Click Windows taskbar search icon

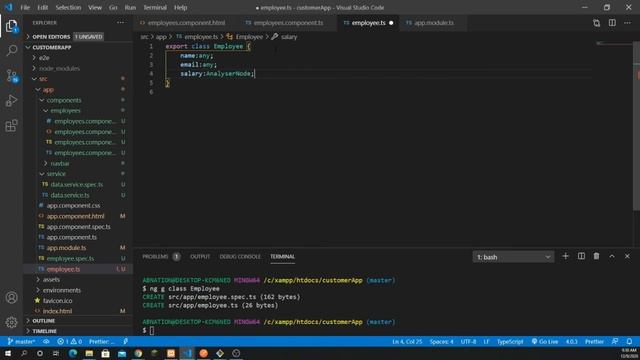click(24, 353)
